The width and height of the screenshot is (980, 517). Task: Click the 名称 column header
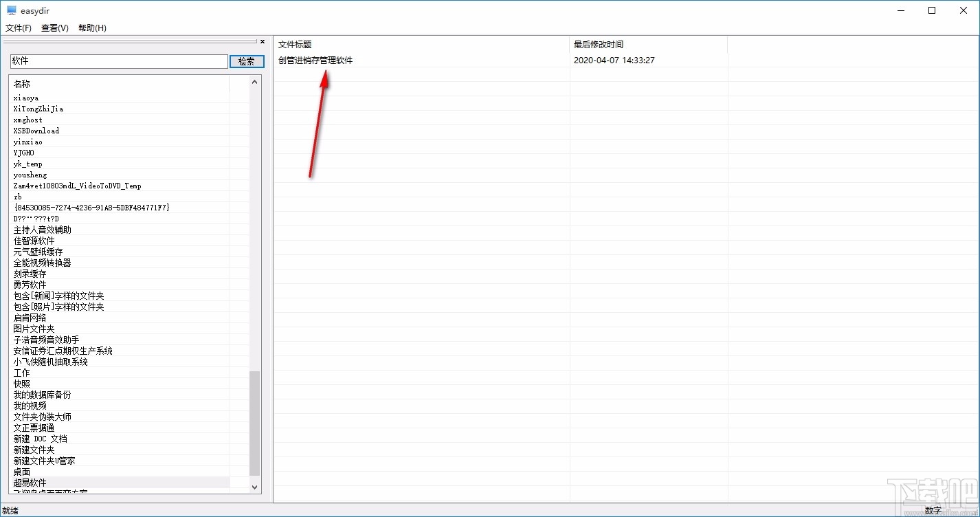[x=120, y=84]
